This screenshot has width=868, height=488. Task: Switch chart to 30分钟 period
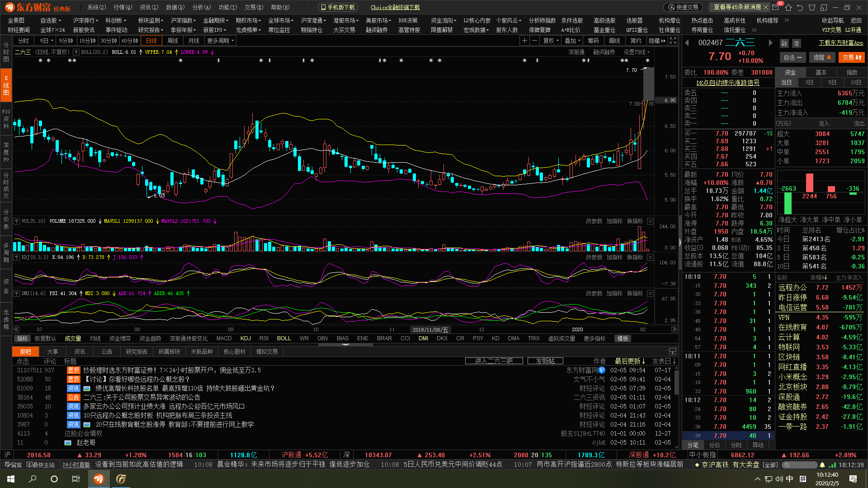point(109,41)
